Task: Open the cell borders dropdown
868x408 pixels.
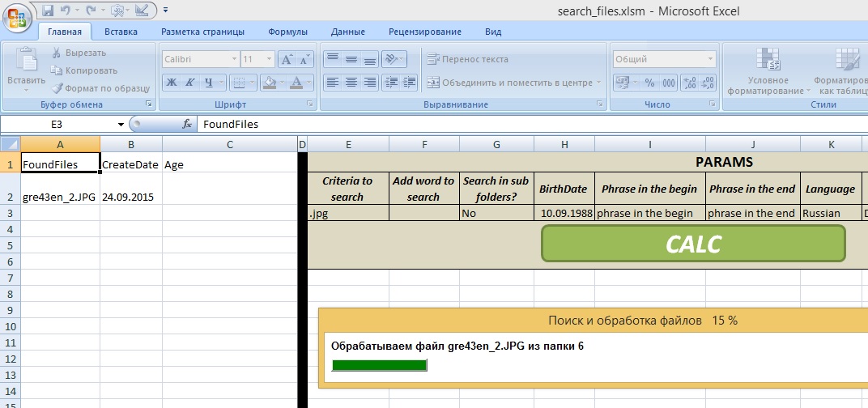Action: point(253,83)
